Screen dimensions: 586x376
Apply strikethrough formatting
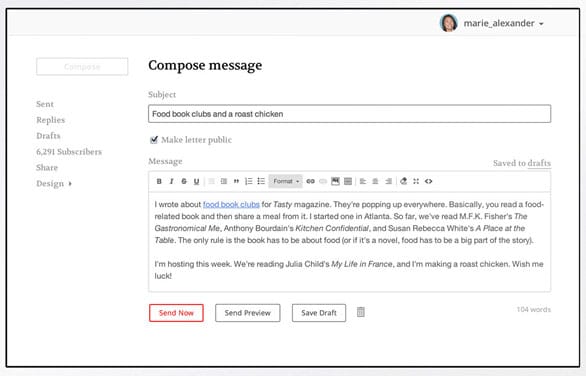(x=184, y=181)
